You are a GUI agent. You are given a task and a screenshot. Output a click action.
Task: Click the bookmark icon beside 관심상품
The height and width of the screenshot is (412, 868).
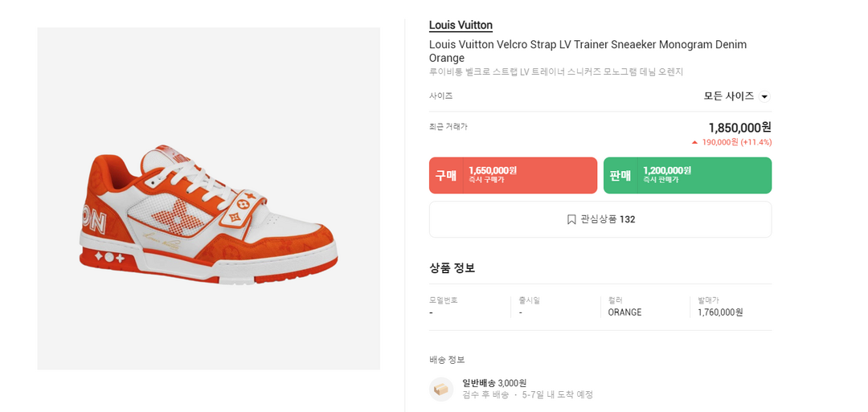pyautogui.click(x=571, y=219)
